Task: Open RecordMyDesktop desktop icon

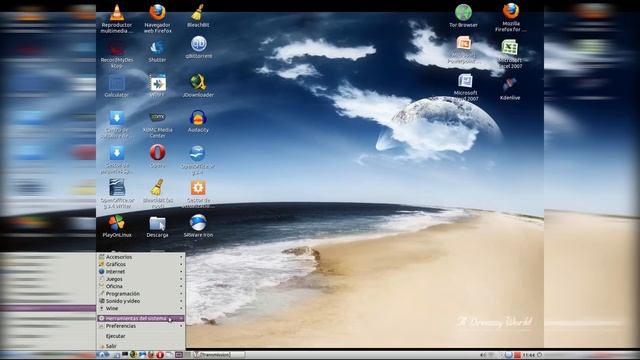Action: [117, 49]
